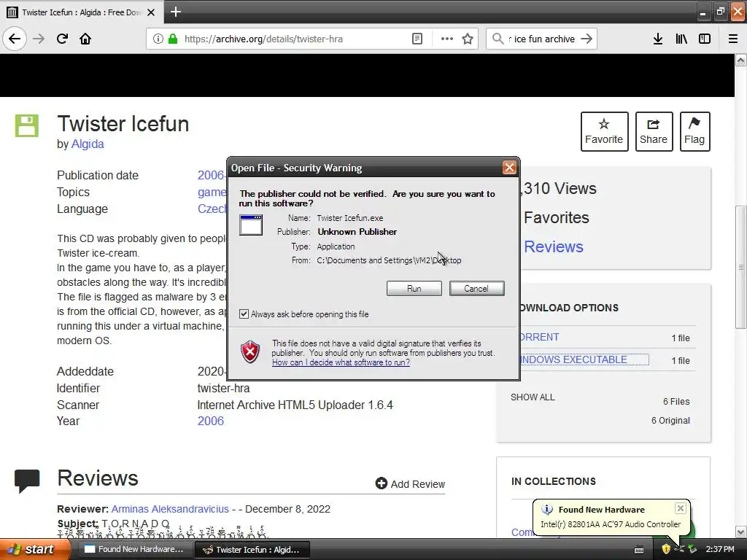Click the page scrollbar up arrow

tap(741, 60)
